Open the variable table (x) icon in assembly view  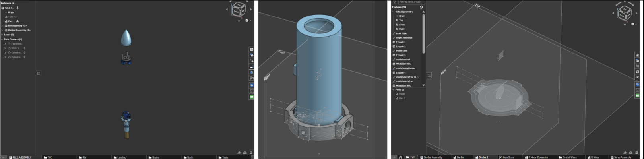click(252, 78)
